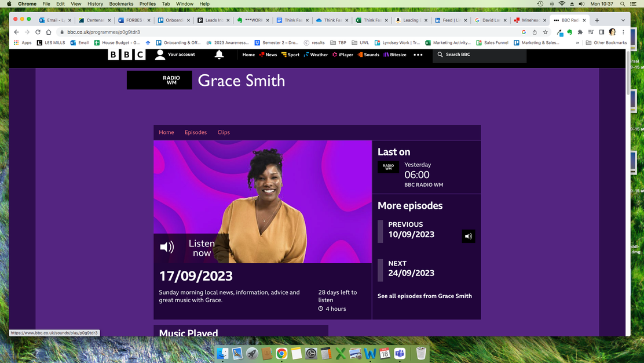This screenshot has height=363, width=644.
Task: Select the Home programme tab
Action: click(x=166, y=132)
